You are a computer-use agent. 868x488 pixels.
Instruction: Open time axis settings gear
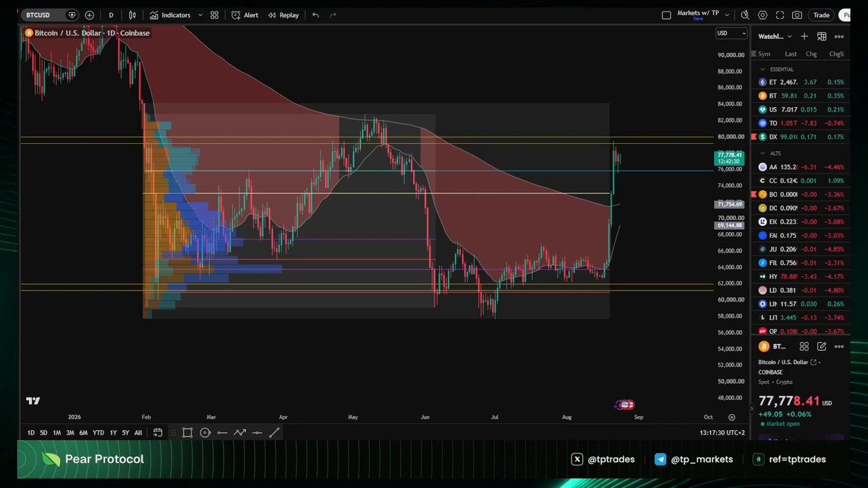click(x=732, y=417)
